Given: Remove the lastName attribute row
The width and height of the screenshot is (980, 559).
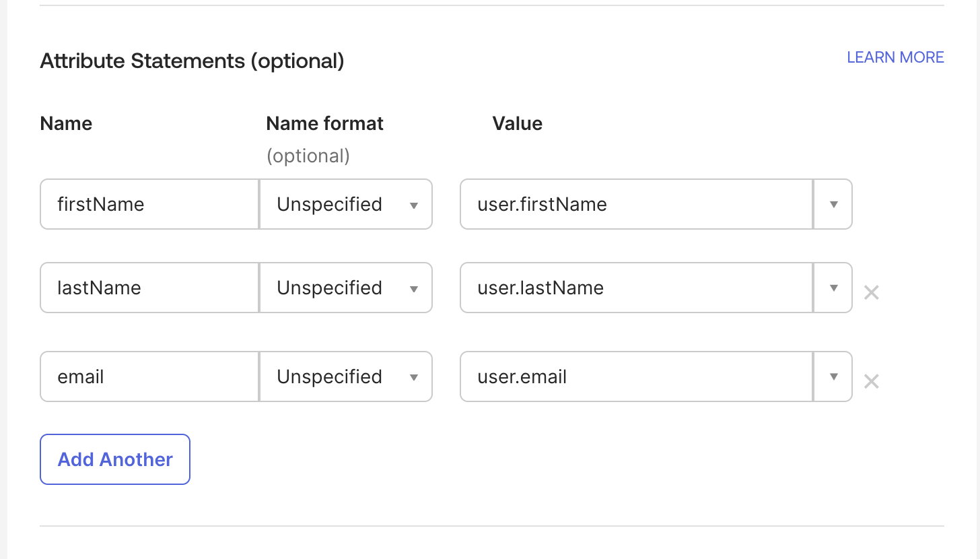Looking at the screenshot, I should point(871,292).
